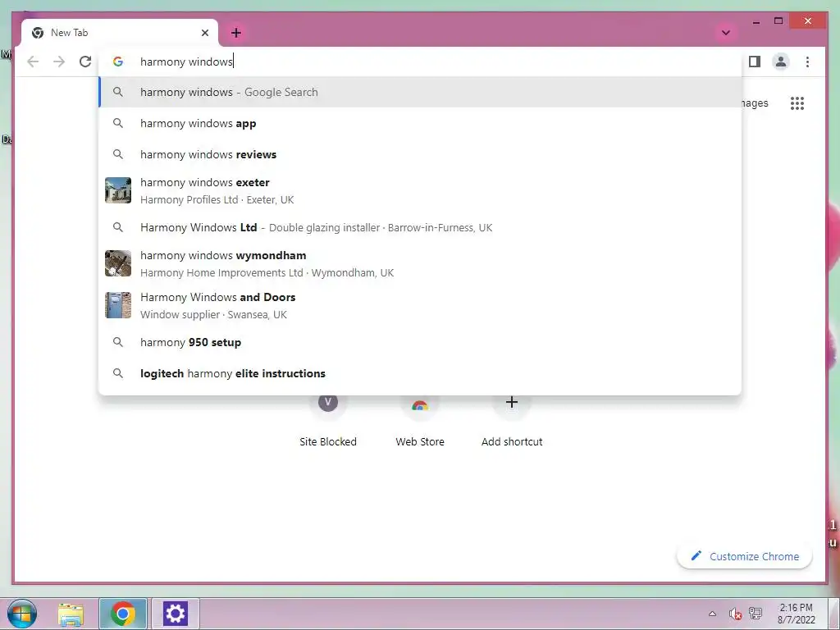Image resolution: width=840 pixels, height=630 pixels.
Task: Select 'harmony windows exeter' suggestion
Action: pos(420,190)
